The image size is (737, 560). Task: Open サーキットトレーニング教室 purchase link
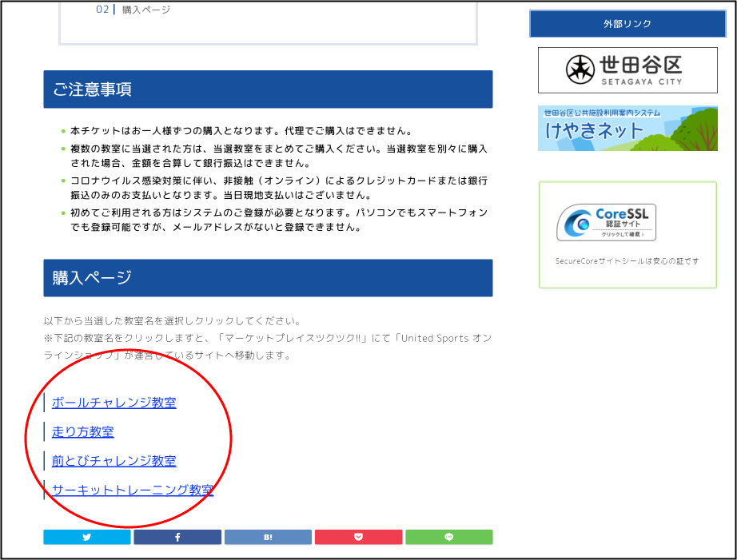click(x=133, y=490)
